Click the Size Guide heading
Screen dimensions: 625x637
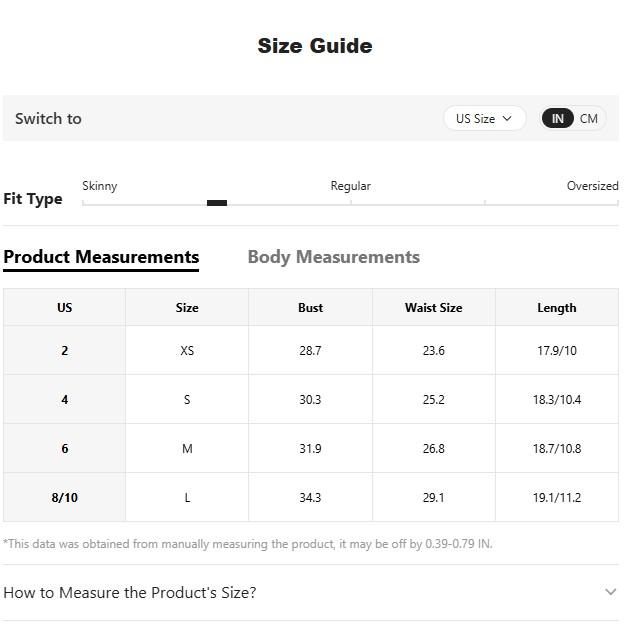click(314, 46)
